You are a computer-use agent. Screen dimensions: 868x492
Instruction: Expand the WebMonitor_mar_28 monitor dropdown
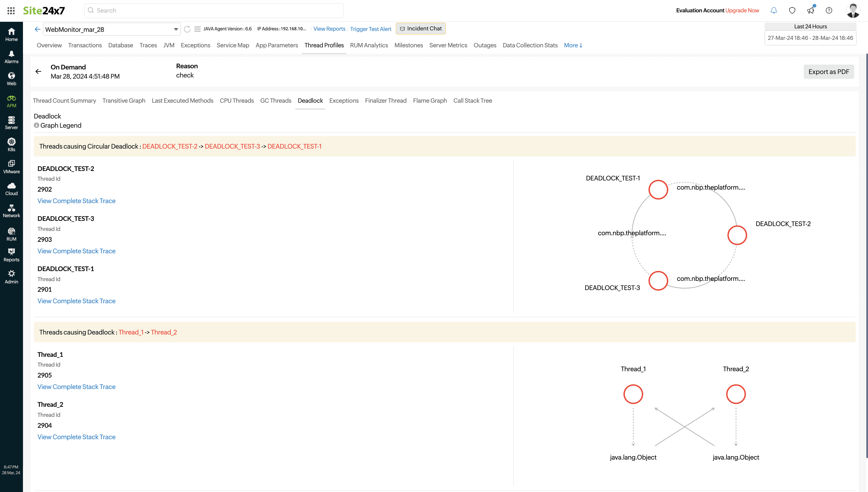coord(176,29)
